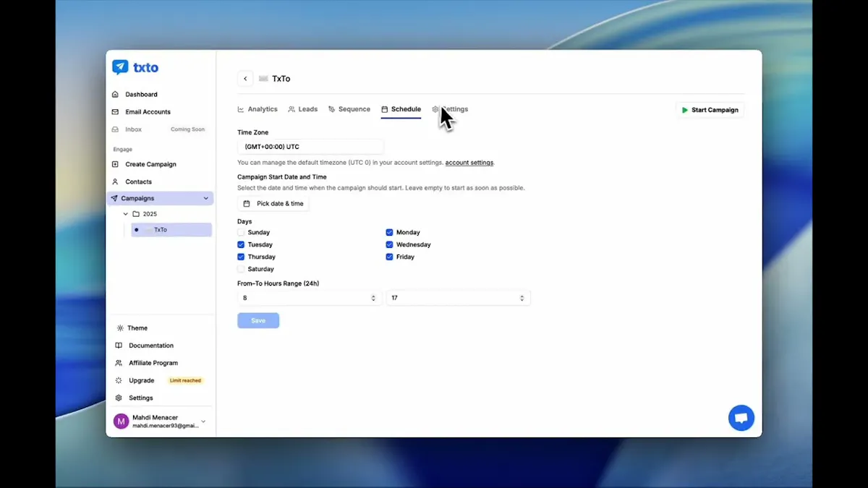Viewport: 868px width, 488px height.
Task: Click the Campaigns paper plane icon
Action: pos(114,198)
